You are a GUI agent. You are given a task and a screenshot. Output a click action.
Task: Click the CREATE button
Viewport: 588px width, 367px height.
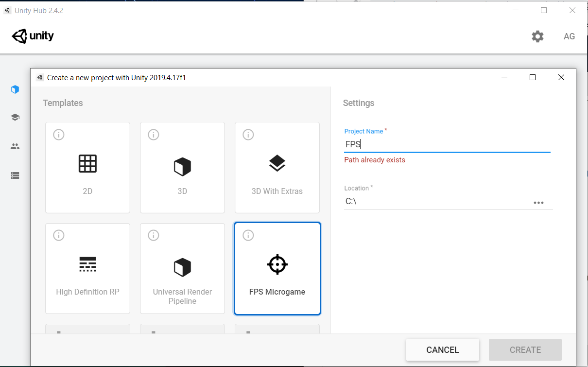[x=525, y=350]
